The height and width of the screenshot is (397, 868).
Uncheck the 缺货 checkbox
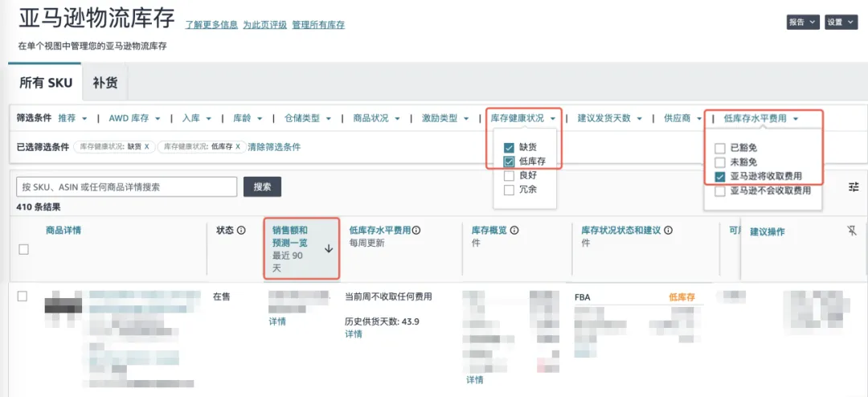pyautogui.click(x=509, y=148)
